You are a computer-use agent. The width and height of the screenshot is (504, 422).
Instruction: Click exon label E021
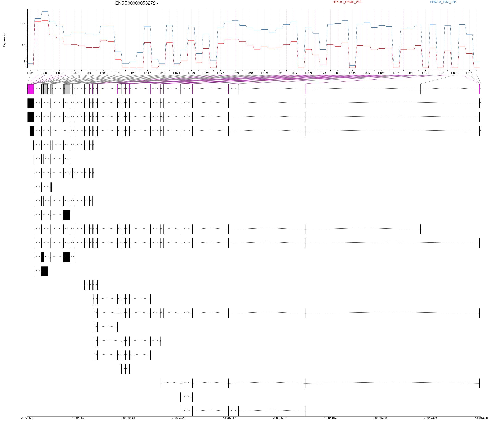pos(177,73)
